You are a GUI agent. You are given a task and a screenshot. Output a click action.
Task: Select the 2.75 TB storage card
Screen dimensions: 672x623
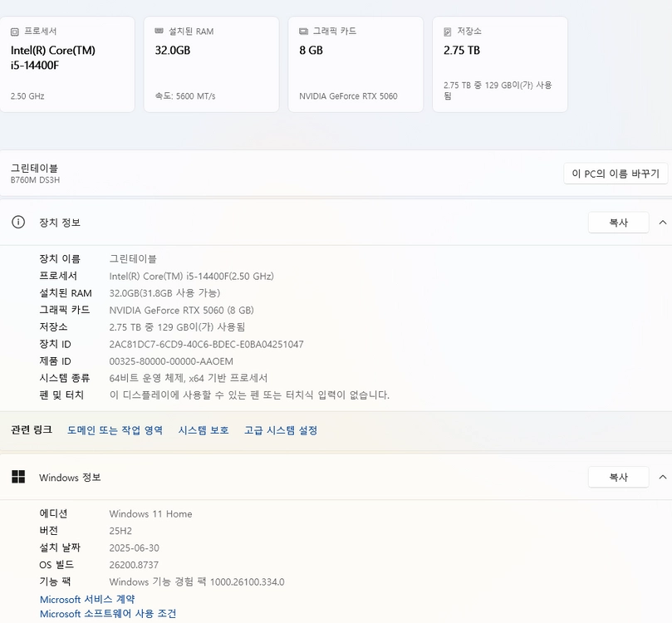(x=500, y=64)
